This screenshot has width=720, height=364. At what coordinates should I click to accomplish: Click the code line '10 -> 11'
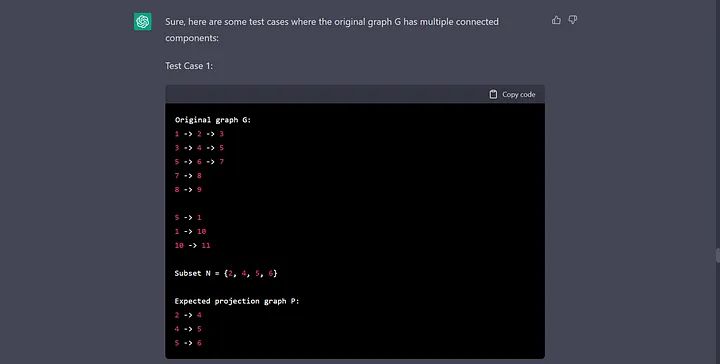point(192,246)
